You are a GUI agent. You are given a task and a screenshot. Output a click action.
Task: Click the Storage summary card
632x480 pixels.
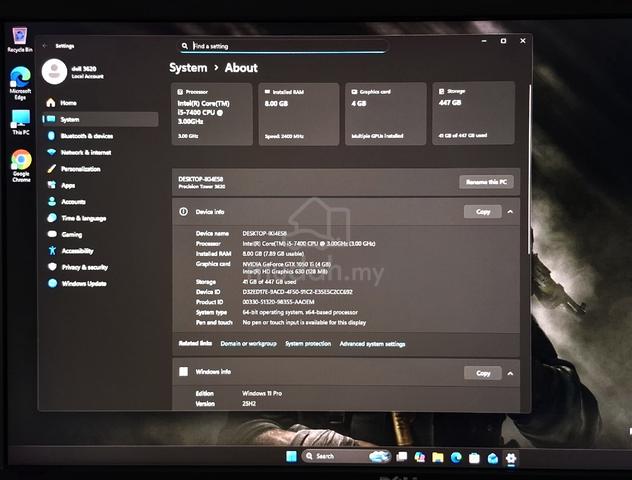(x=474, y=113)
